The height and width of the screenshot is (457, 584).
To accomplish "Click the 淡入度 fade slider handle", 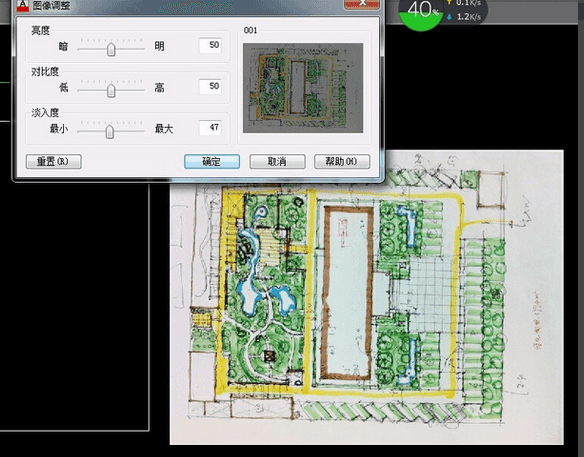I will pyautogui.click(x=110, y=131).
